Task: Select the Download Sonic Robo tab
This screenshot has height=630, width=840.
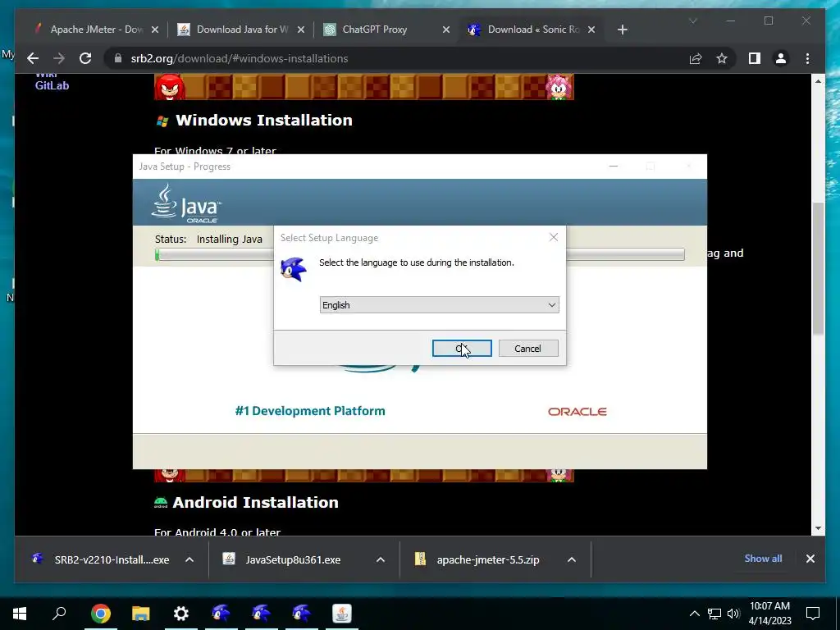Action: click(533, 30)
